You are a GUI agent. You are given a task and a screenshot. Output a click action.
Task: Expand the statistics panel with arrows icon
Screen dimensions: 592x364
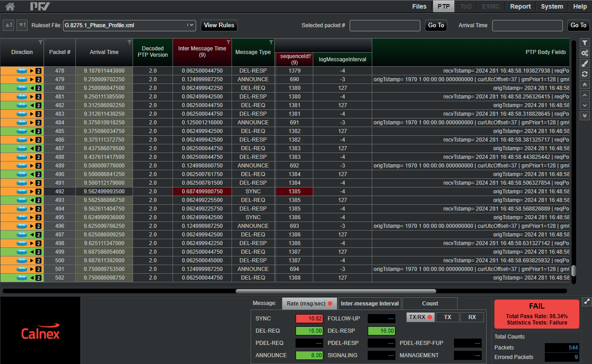click(x=587, y=301)
